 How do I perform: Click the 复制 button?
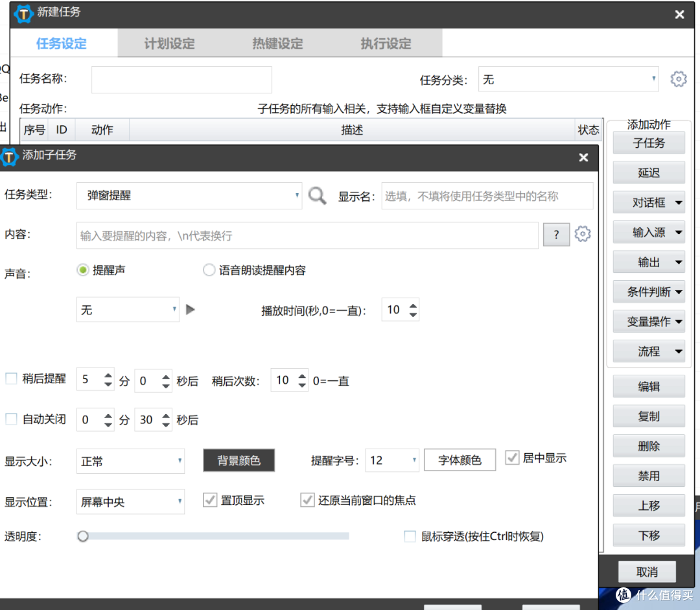point(649,416)
